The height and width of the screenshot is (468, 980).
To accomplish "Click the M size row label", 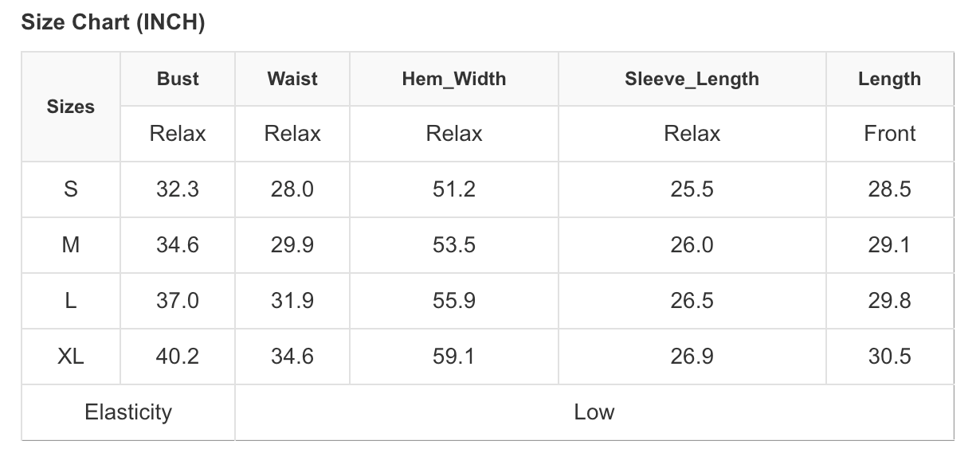I will 71,245.
